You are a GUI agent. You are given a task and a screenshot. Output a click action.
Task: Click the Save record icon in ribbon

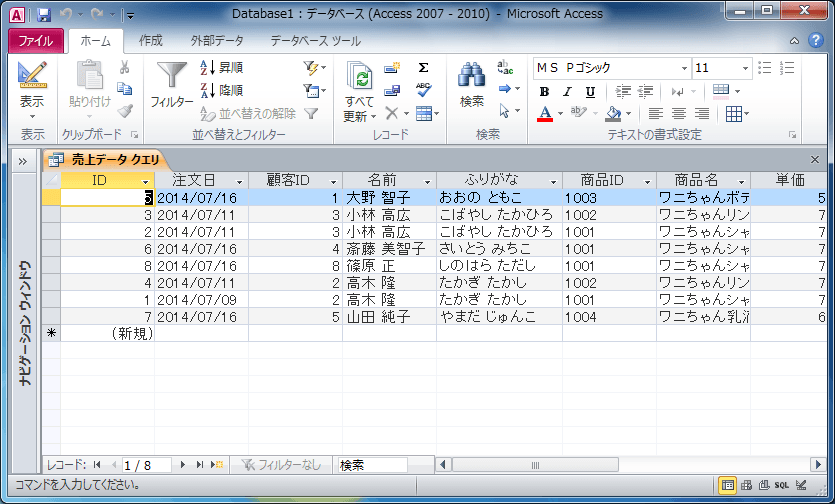392,90
